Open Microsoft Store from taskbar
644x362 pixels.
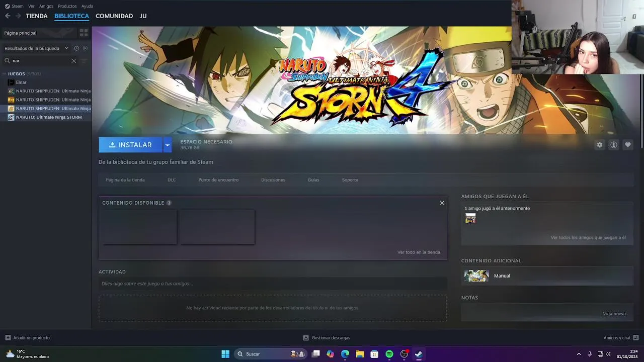click(374, 354)
